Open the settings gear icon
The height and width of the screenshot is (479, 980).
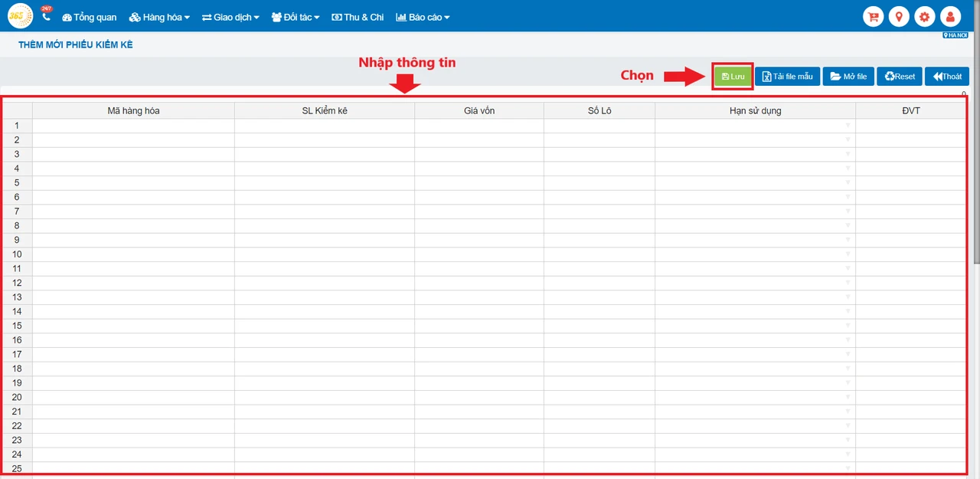[925, 17]
